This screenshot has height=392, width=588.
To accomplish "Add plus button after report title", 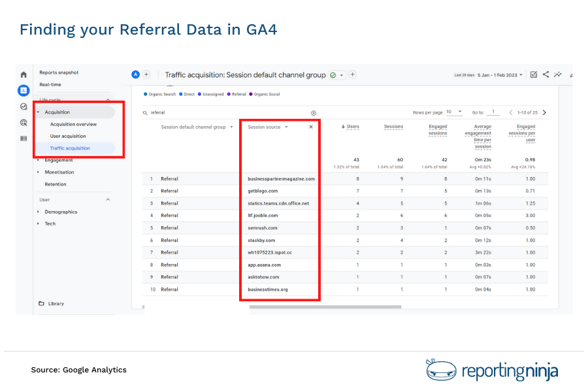I will 353,74.
